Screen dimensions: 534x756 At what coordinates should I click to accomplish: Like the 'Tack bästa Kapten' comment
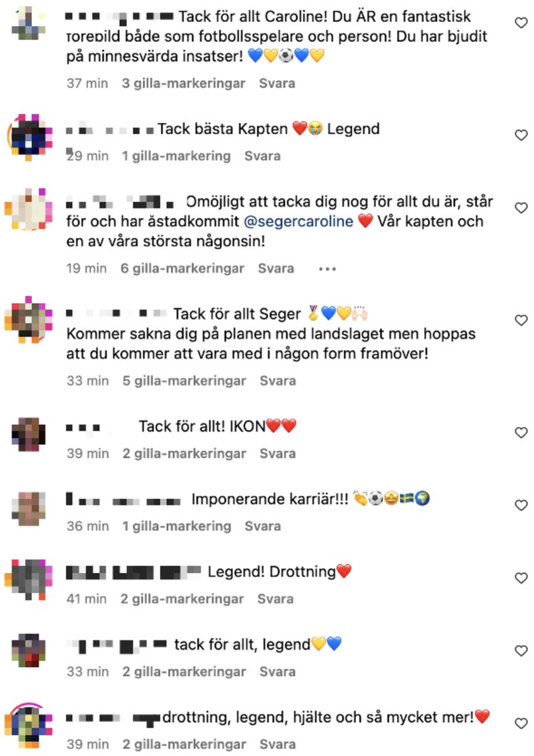pyautogui.click(x=521, y=135)
